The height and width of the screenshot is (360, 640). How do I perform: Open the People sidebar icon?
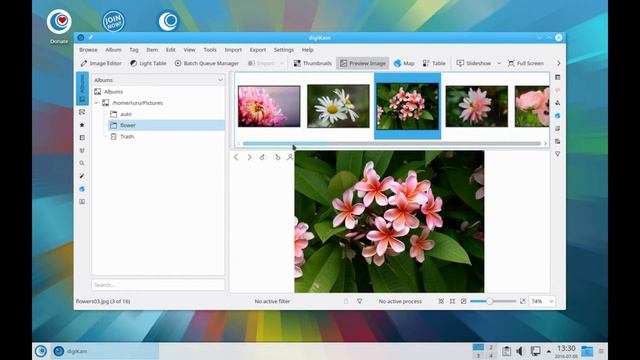[x=82, y=202]
